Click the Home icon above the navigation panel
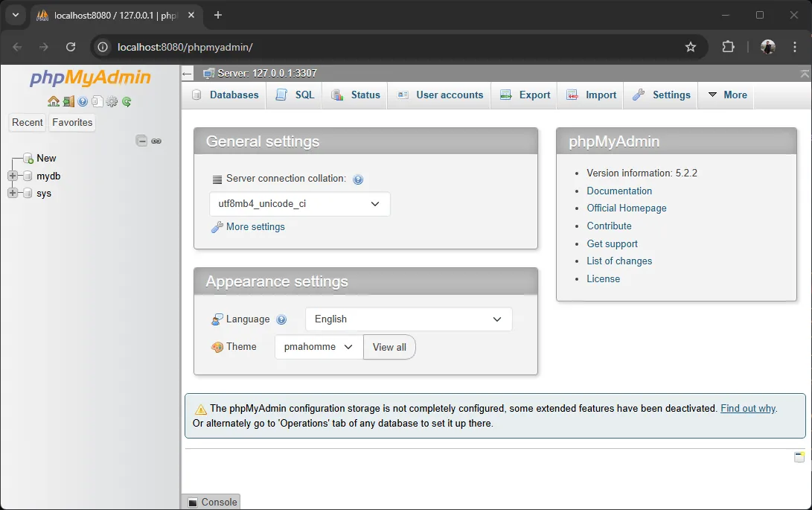Viewport: 812px width, 510px height. pos(54,101)
